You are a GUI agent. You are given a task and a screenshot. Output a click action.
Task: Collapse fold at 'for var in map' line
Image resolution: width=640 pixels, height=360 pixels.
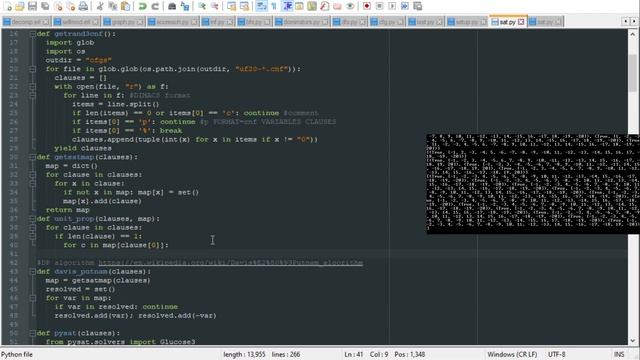[x=33, y=298]
